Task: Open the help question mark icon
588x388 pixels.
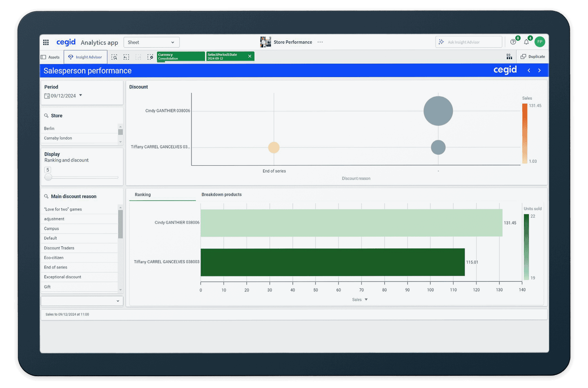Action: (513, 42)
